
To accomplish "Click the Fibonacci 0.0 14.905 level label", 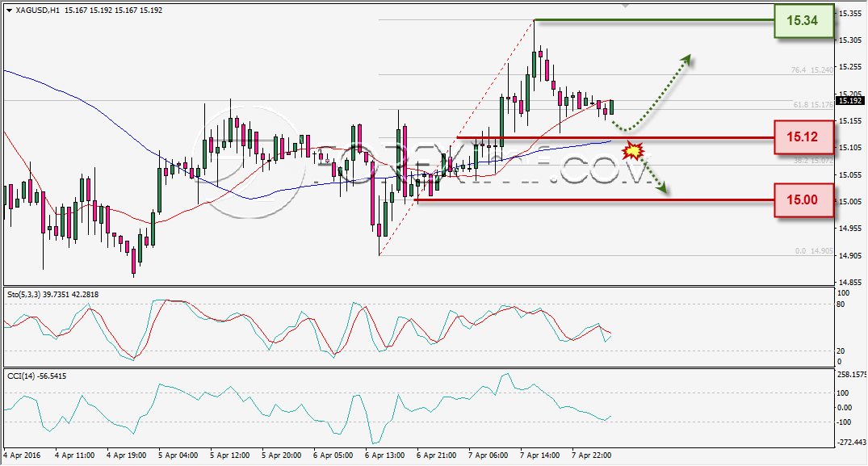I will tap(814, 250).
